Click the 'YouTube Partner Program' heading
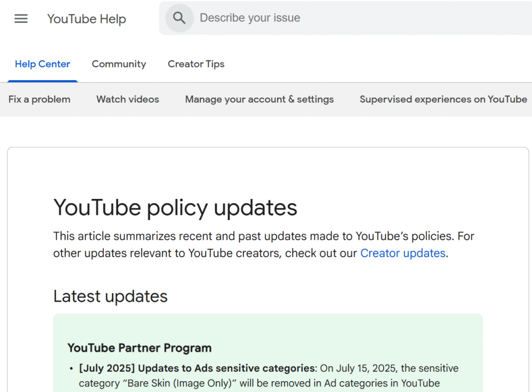Image resolution: width=532 pixels, height=392 pixels. (x=139, y=348)
